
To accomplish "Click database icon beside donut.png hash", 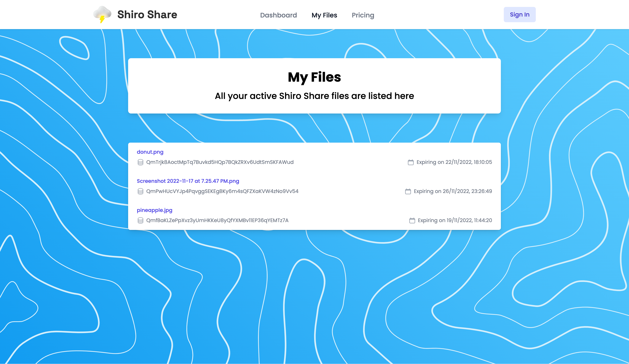I will point(140,162).
